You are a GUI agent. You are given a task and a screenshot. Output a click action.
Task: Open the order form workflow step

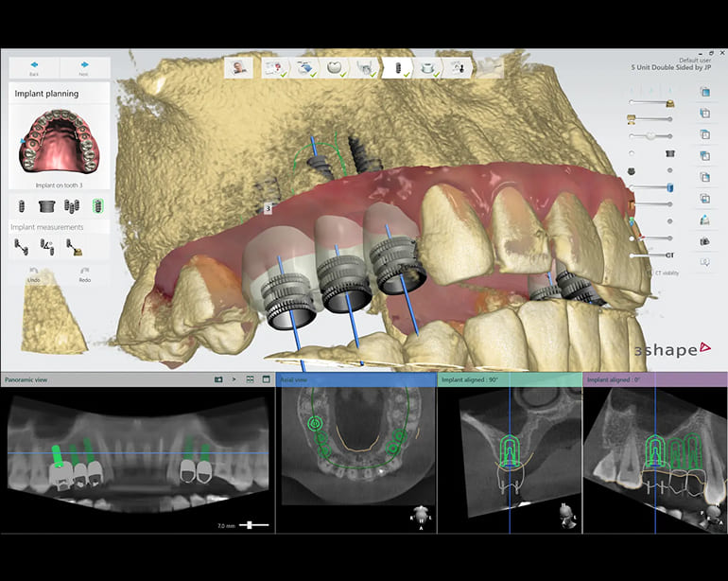(x=276, y=68)
